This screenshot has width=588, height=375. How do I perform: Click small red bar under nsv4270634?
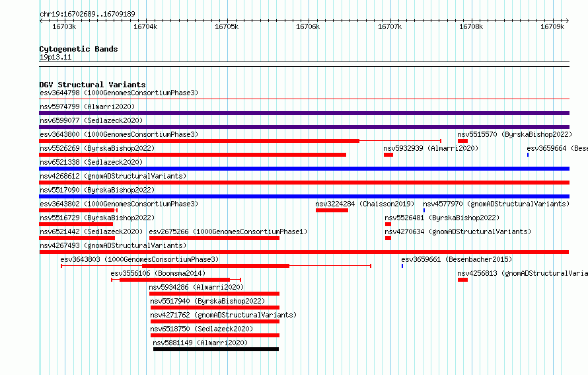click(x=388, y=238)
